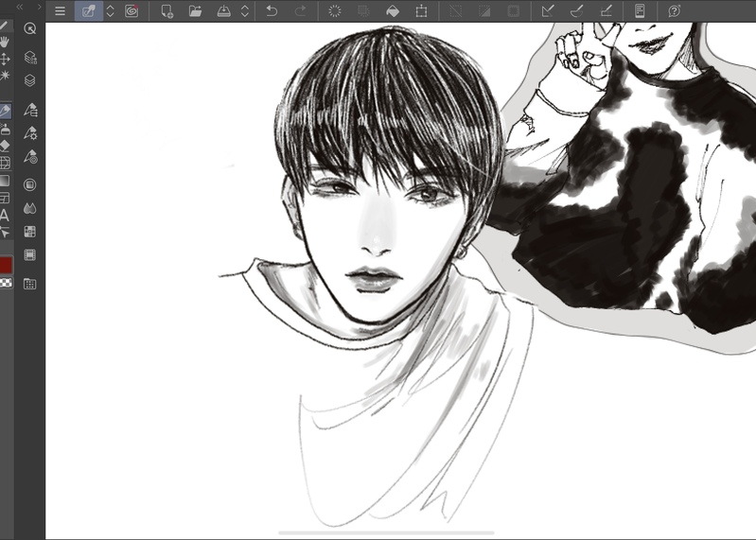Toggle Snap to Special Ruler
This screenshot has height=540, width=756.
click(x=576, y=10)
